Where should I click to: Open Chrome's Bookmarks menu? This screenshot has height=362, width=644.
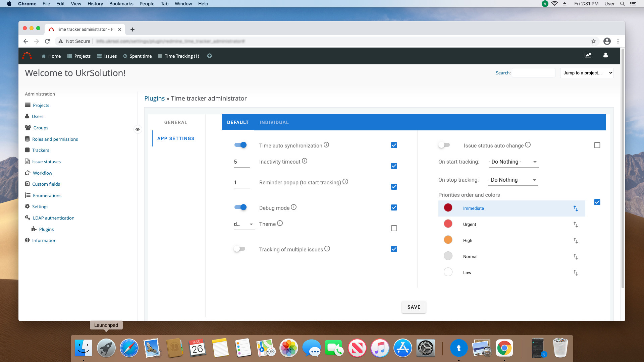(x=121, y=4)
